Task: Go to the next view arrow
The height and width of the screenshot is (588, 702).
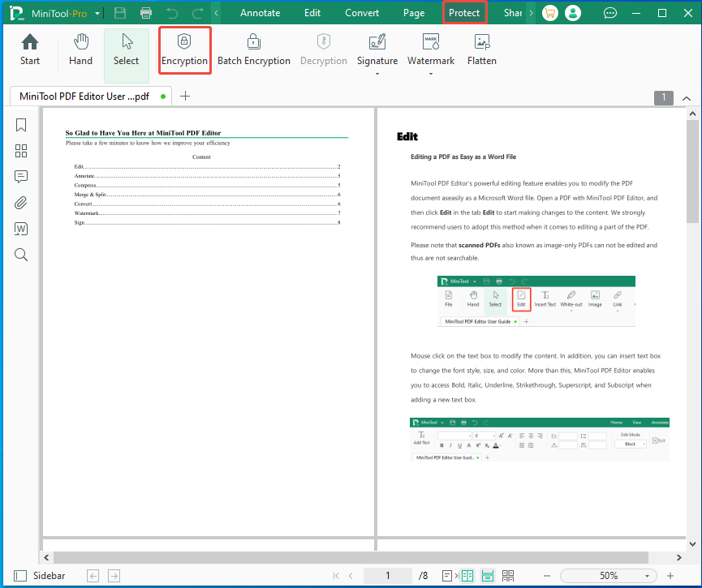Action: (x=114, y=576)
